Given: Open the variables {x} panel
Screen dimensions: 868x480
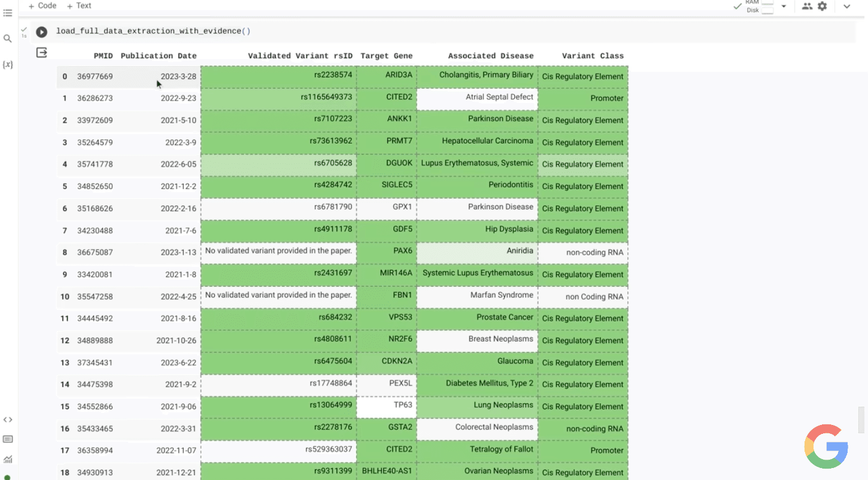Looking at the screenshot, I should point(8,64).
